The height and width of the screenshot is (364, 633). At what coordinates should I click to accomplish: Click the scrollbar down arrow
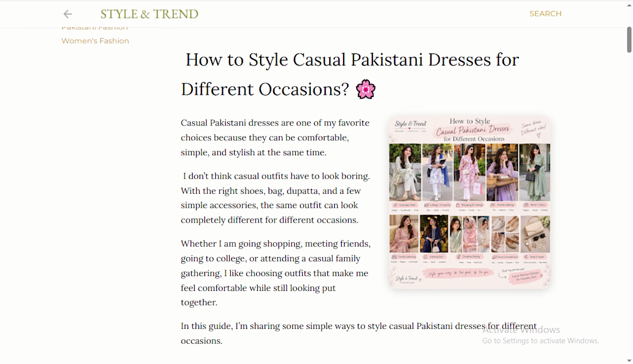(629, 361)
